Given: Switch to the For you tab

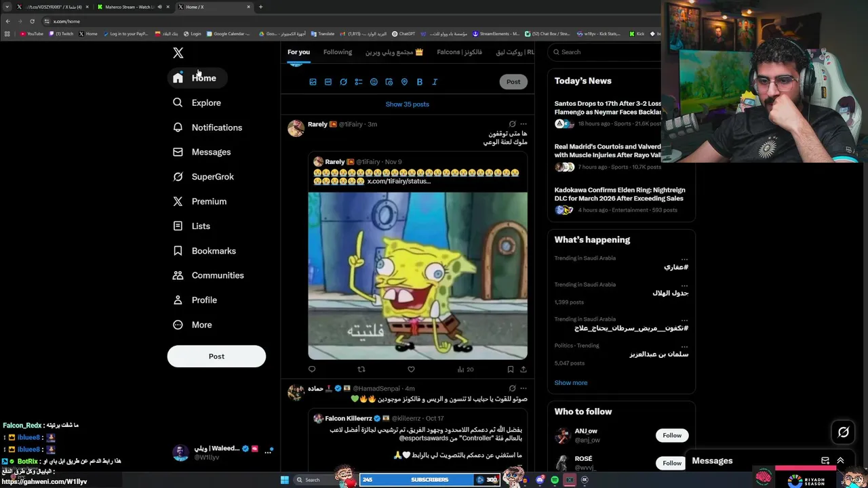Looking at the screenshot, I should [298, 52].
